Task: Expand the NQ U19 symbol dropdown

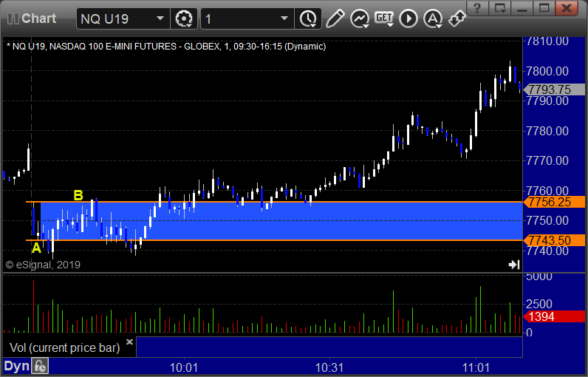Action: 160,18
